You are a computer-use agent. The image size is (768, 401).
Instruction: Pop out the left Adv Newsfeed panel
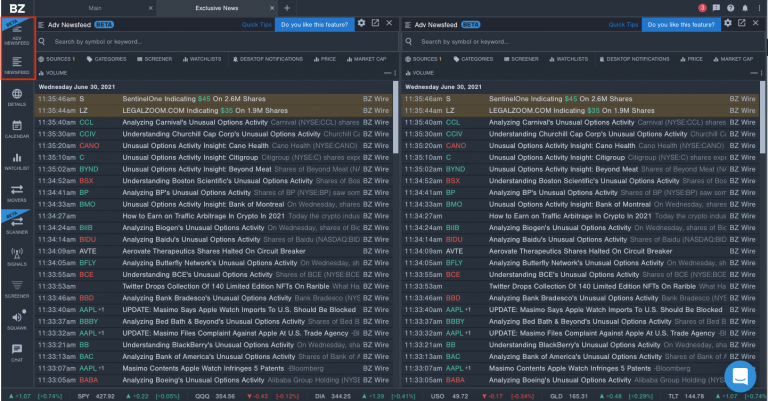tap(375, 23)
